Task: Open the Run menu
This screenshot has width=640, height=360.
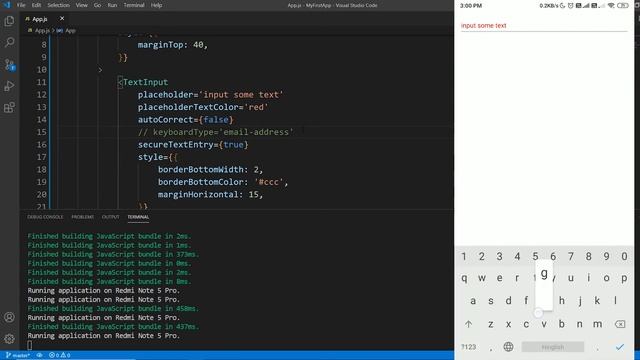Action: click(x=112, y=5)
